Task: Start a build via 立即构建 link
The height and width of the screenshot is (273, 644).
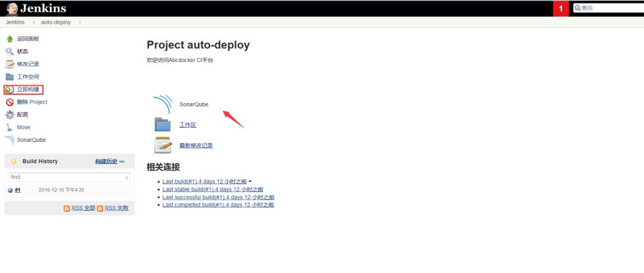Action: pyautogui.click(x=28, y=89)
